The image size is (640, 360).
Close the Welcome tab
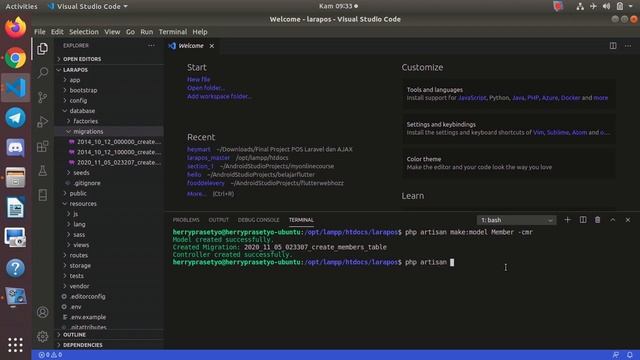click(212, 46)
